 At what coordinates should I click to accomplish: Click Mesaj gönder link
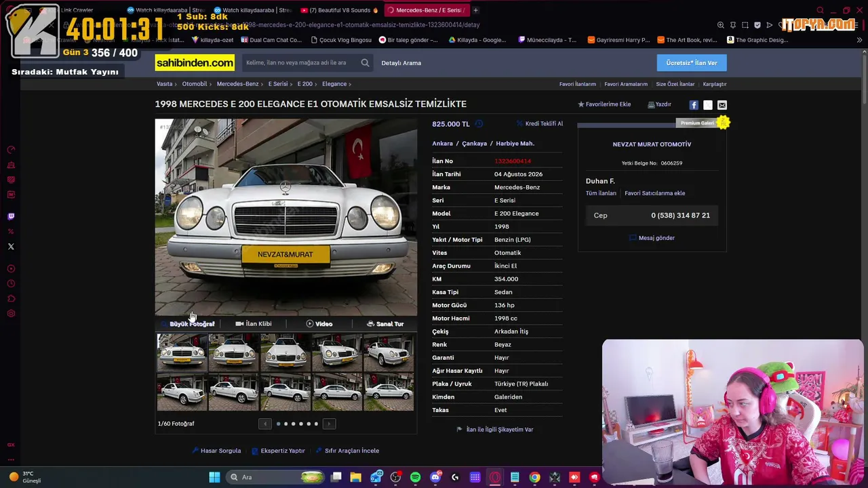(652, 238)
